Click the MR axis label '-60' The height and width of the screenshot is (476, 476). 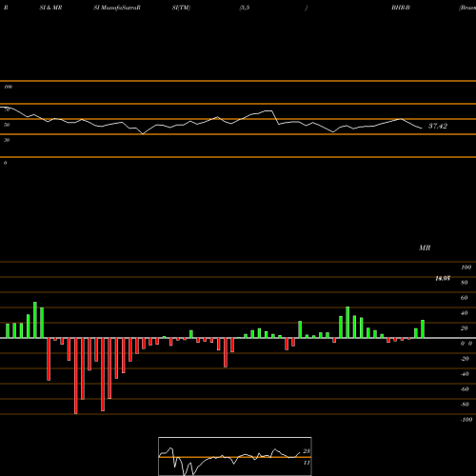(465, 389)
